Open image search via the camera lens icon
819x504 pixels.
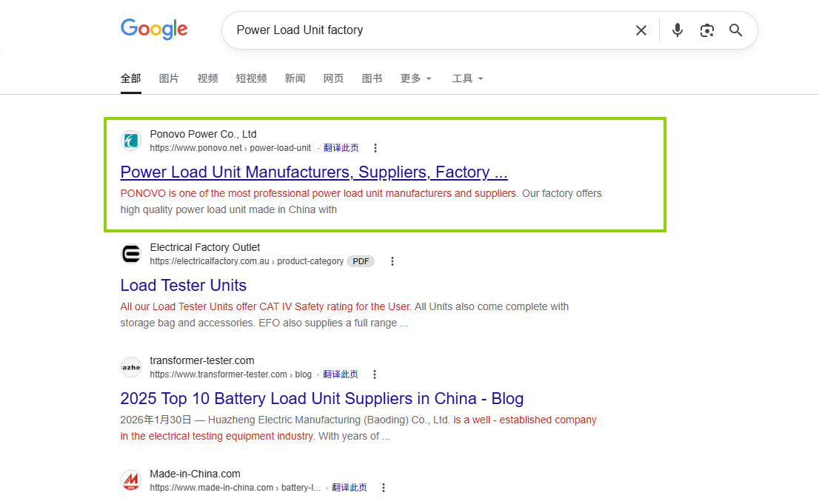pyautogui.click(x=706, y=30)
